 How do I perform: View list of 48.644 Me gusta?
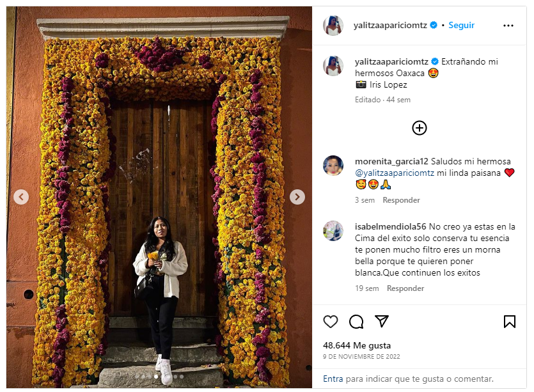pos(357,345)
